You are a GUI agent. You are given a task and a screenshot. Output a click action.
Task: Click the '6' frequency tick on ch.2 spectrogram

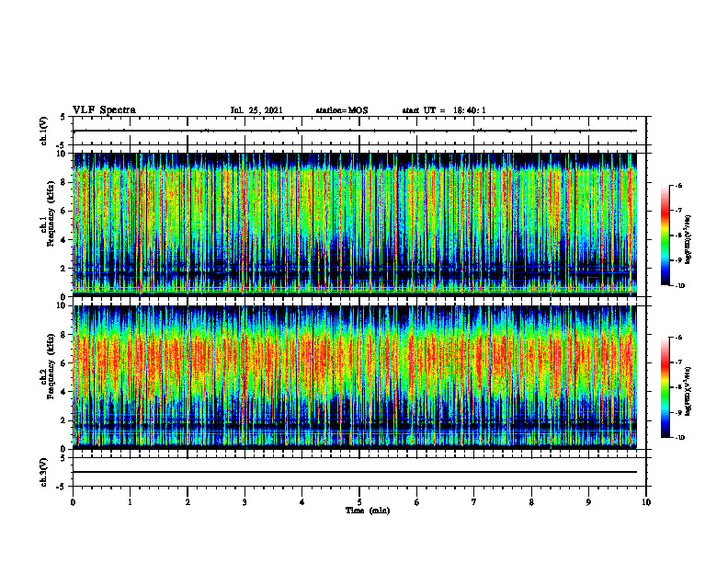[64, 363]
